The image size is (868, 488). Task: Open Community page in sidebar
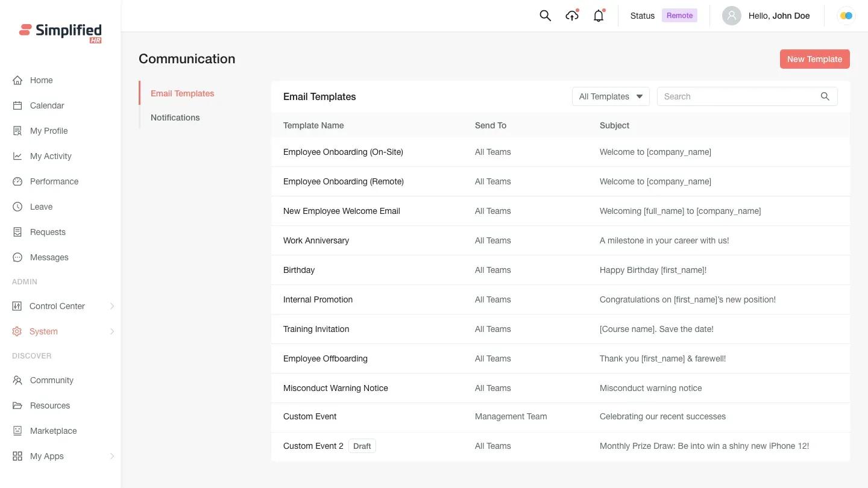click(52, 380)
